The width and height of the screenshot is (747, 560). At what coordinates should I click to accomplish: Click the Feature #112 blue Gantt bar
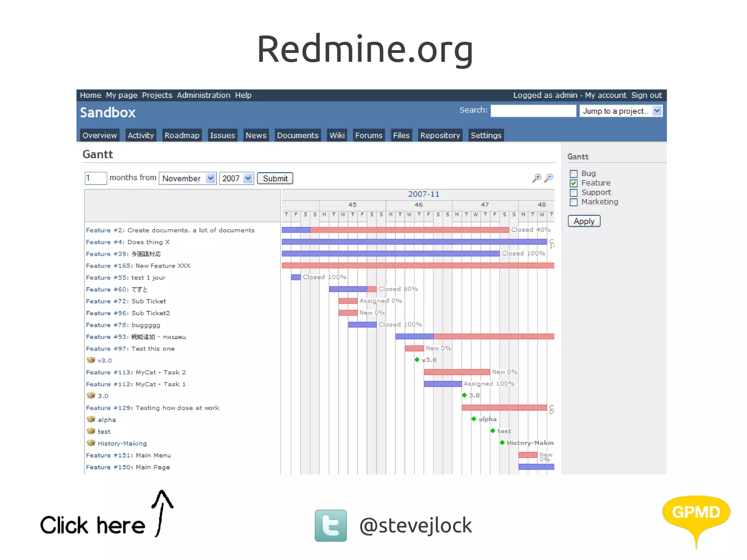[x=443, y=384]
